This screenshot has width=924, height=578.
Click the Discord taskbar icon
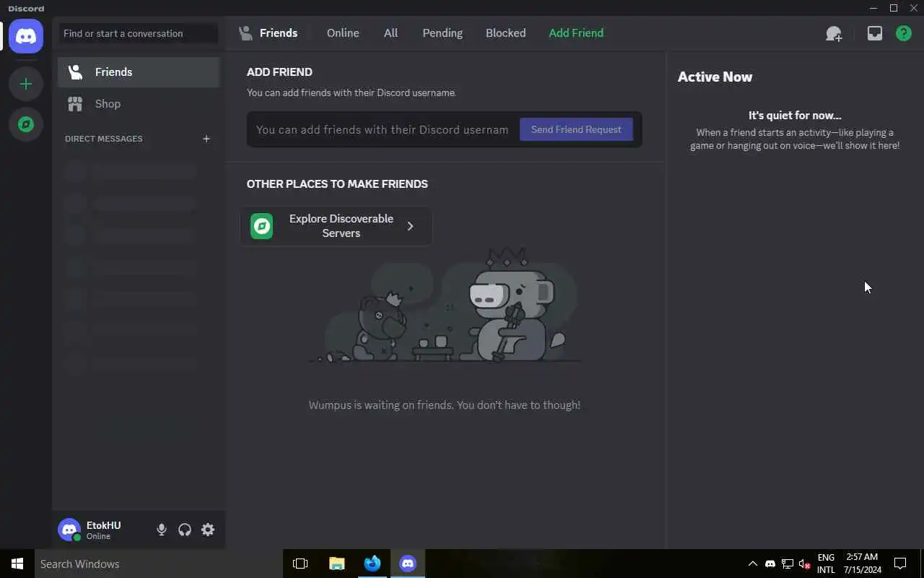pos(408,564)
